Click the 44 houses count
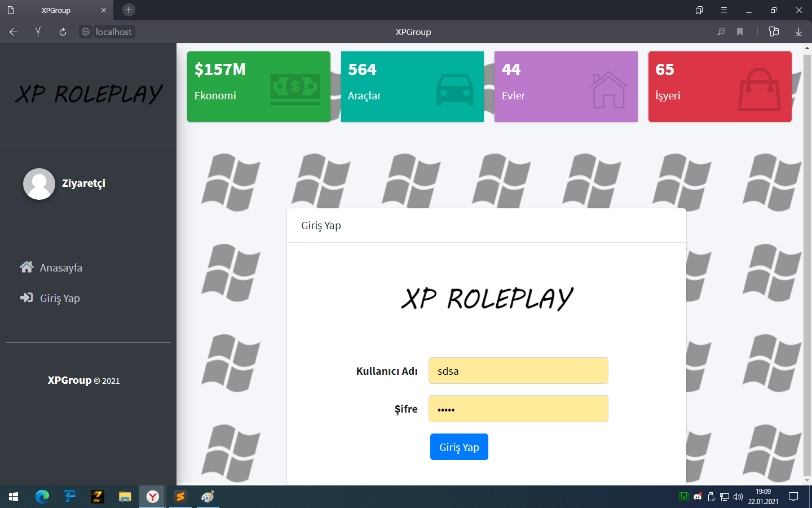The image size is (812, 508). tap(511, 69)
